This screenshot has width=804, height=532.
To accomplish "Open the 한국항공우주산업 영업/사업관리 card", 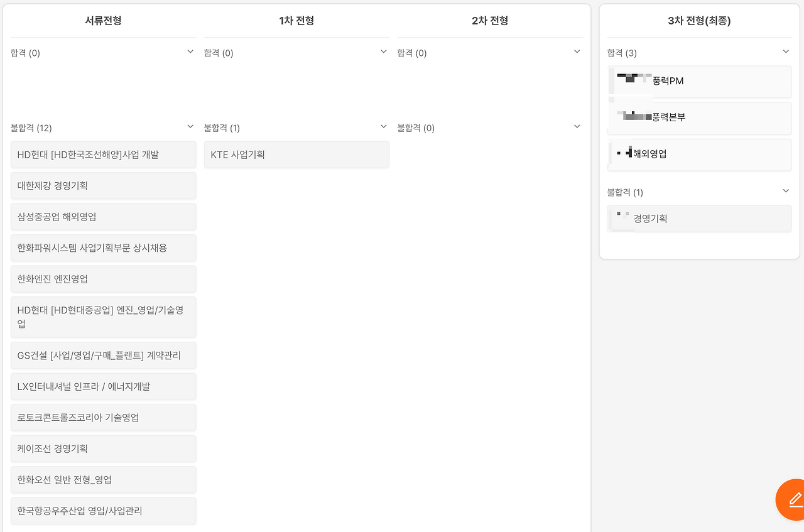I will pos(103,511).
